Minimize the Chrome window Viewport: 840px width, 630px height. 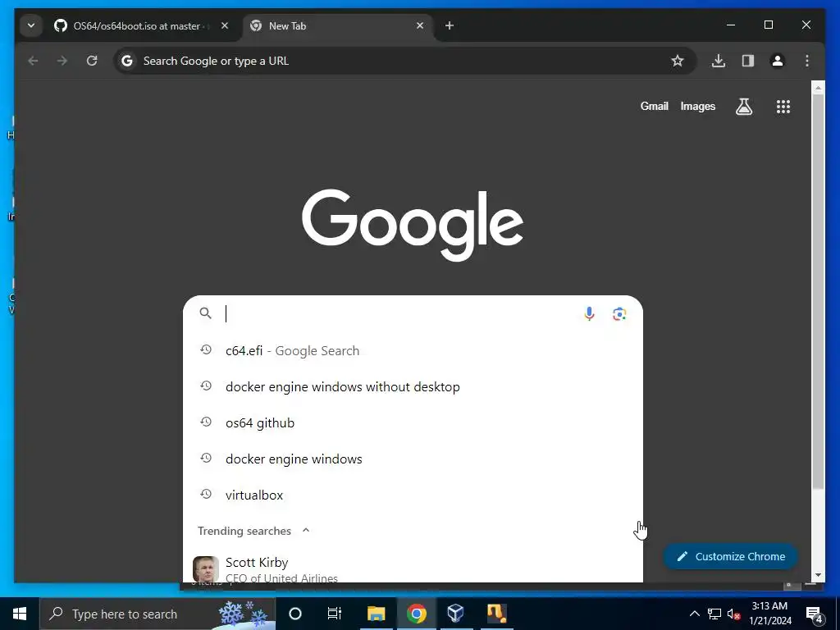[731, 25]
